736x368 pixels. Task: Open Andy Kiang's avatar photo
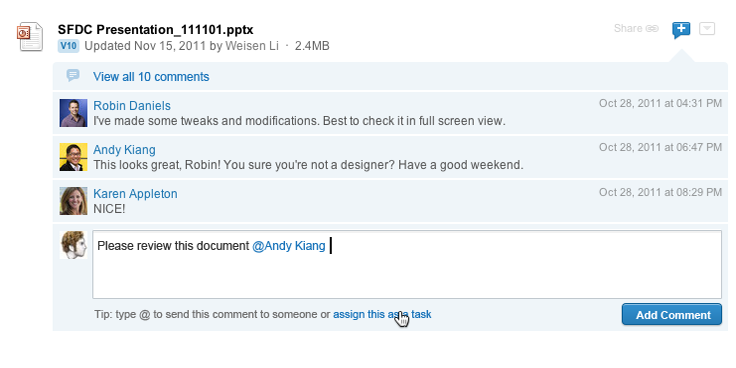73,157
